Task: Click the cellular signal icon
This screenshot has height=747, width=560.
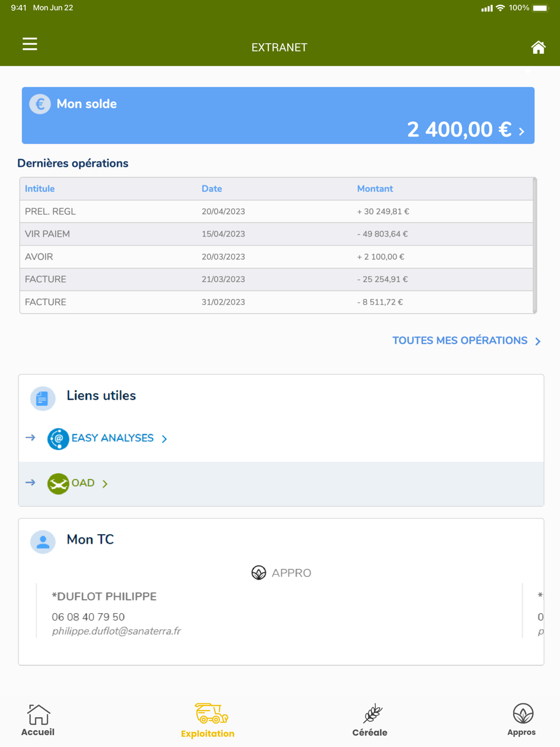Action: click(x=487, y=8)
